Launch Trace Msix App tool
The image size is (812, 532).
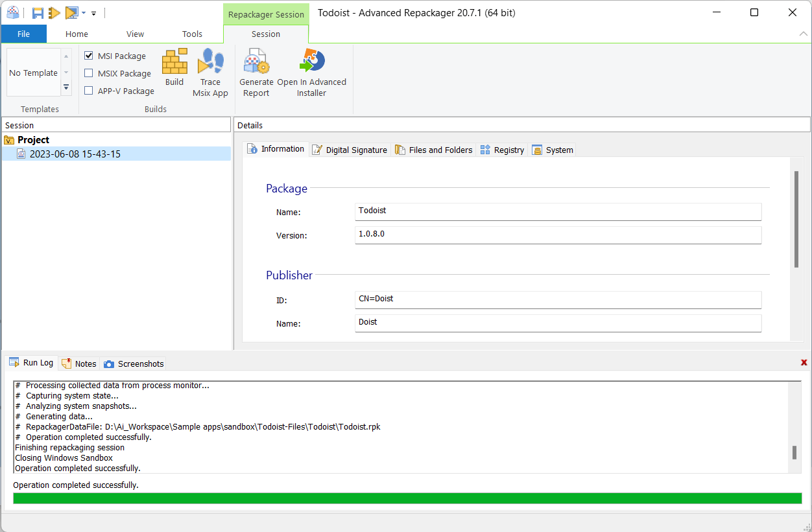211,73
